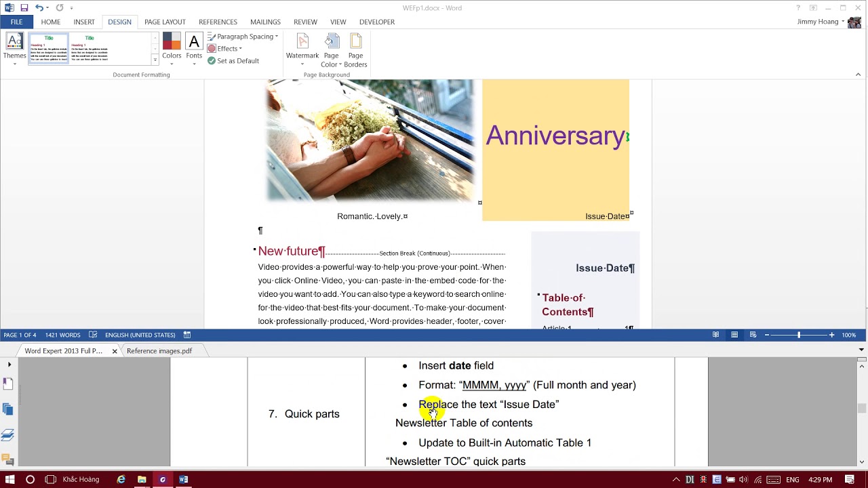
Task: Click Set as Default
Action: pos(233,61)
